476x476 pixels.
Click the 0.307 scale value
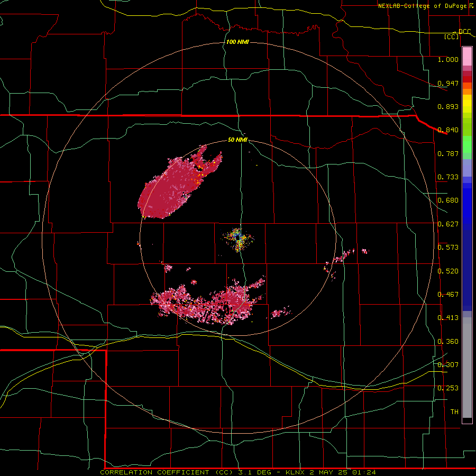pyautogui.click(x=448, y=364)
